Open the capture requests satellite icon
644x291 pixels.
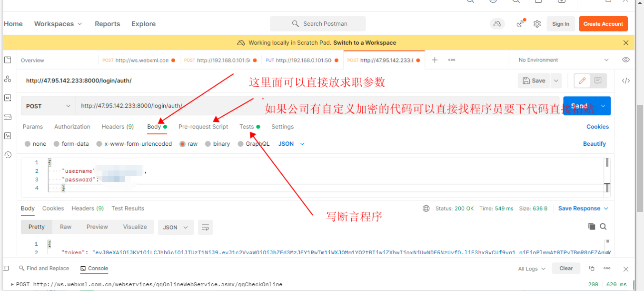tap(521, 24)
